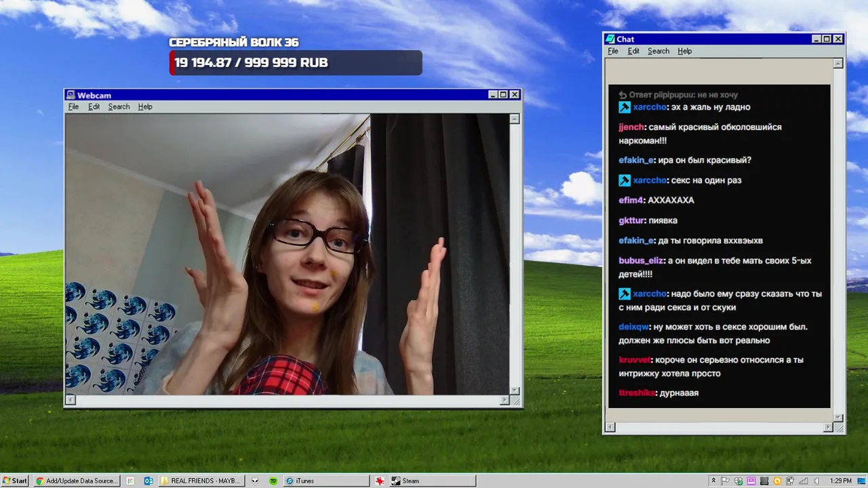
Task: Minimize the Chat window
Action: (816, 39)
